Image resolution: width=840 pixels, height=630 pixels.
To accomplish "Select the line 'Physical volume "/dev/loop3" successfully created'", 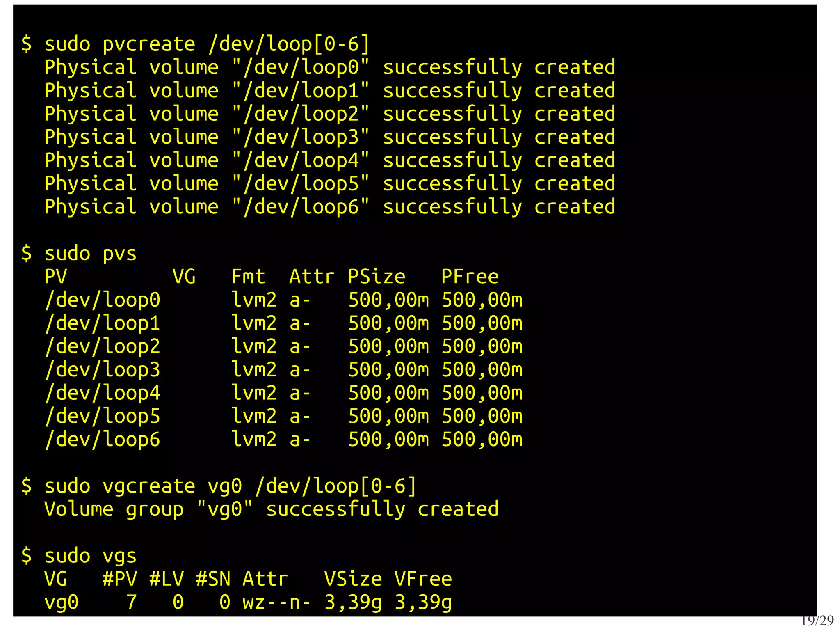I will pyautogui.click(x=330, y=137).
